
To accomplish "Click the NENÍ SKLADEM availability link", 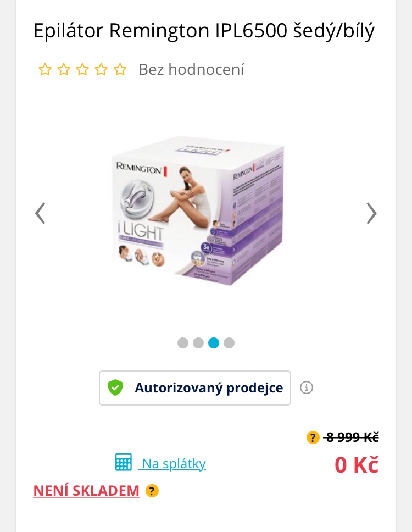I will click(86, 491).
